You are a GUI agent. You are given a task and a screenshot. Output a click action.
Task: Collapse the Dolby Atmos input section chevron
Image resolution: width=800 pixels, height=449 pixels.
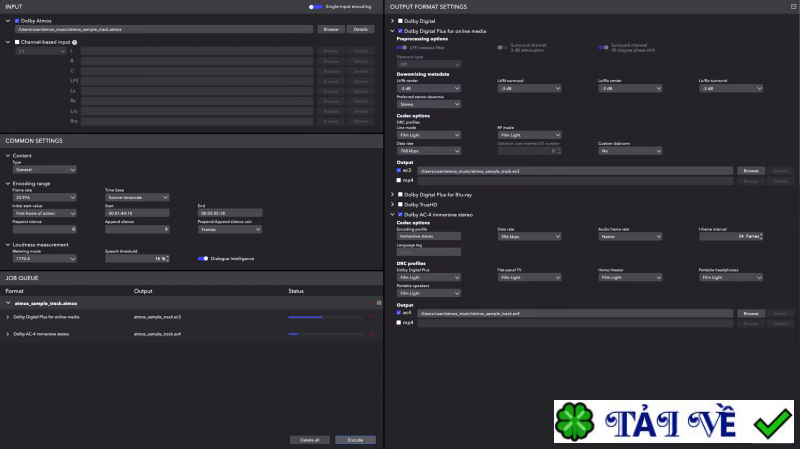[8, 21]
